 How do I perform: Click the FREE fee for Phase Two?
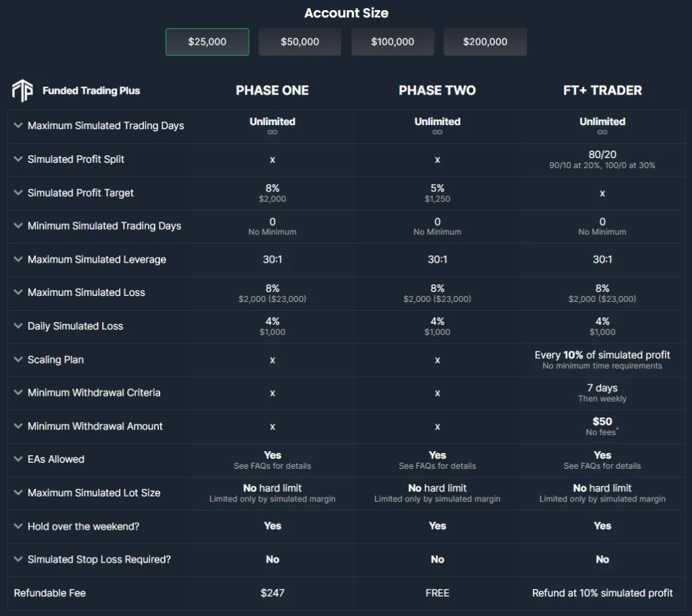(437, 592)
